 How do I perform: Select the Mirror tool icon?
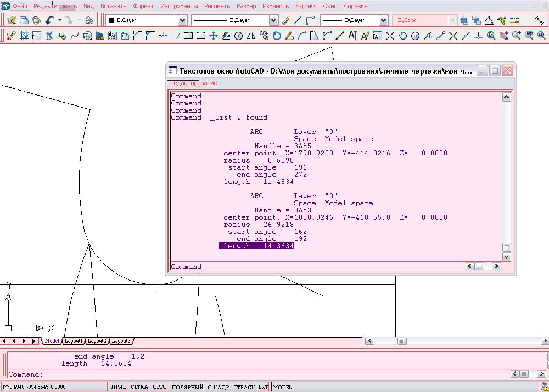click(x=251, y=36)
